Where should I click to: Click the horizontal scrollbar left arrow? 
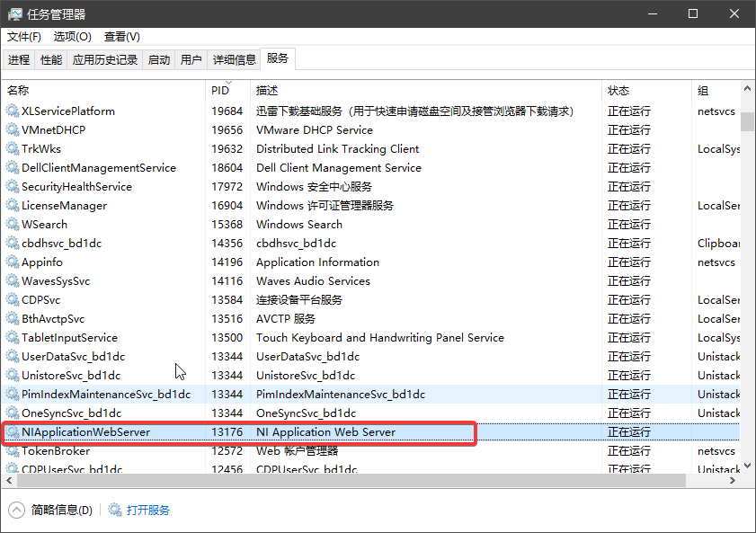click(9, 481)
